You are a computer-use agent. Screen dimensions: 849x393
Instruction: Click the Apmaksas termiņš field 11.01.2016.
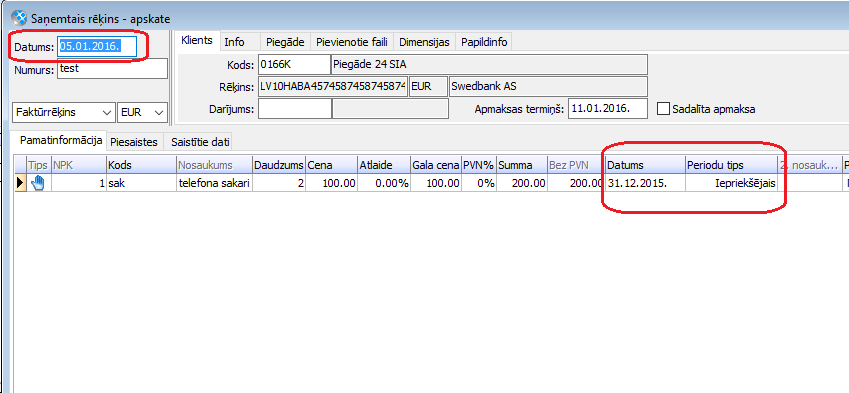pyautogui.click(x=608, y=108)
